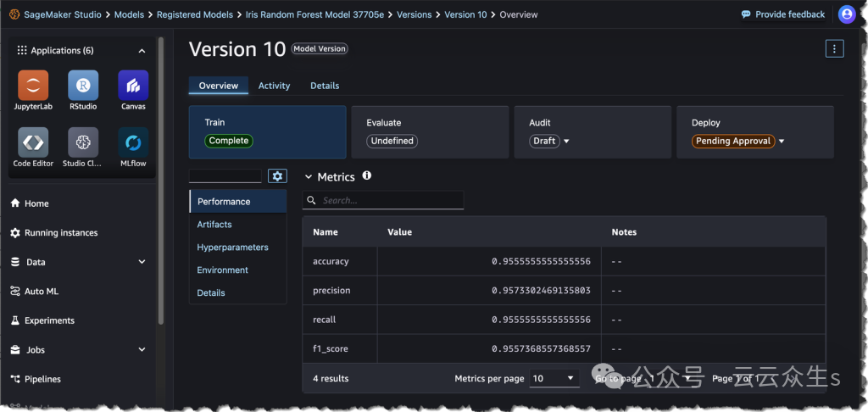Collapse the Metrics section chevron
868x412 pixels.
point(309,177)
